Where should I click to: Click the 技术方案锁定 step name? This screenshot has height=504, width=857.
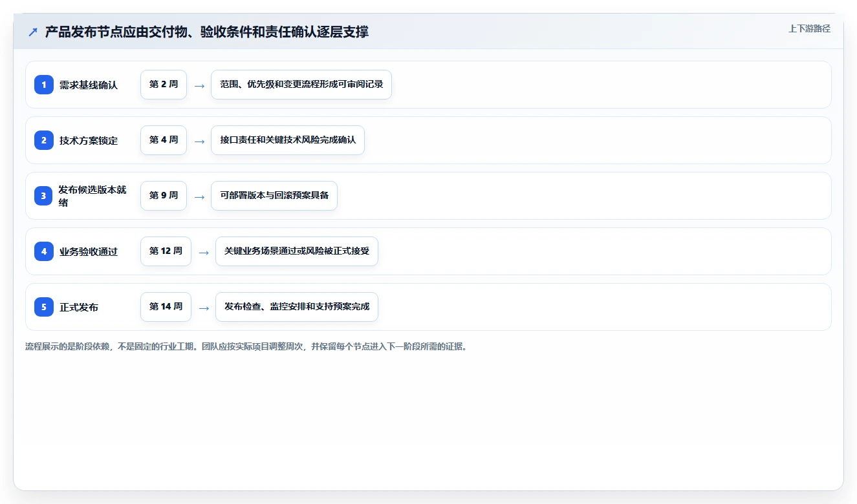(x=89, y=140)
